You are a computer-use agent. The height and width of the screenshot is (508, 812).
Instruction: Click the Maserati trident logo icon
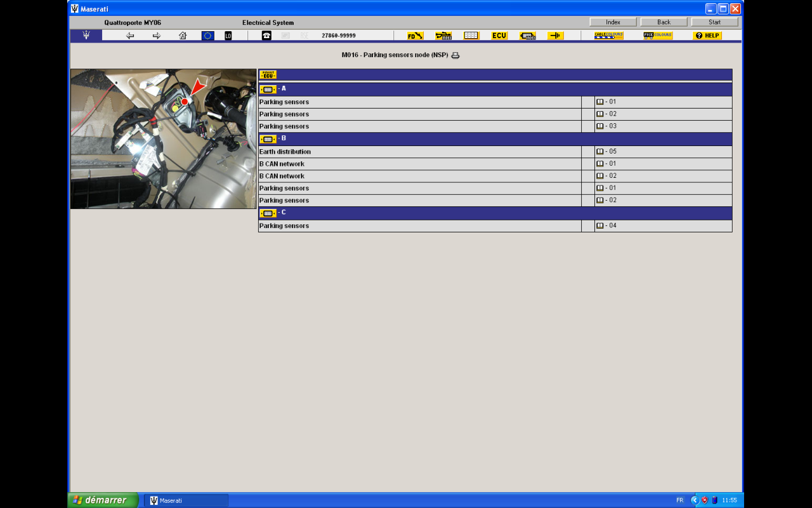click(x=86, y=36)
